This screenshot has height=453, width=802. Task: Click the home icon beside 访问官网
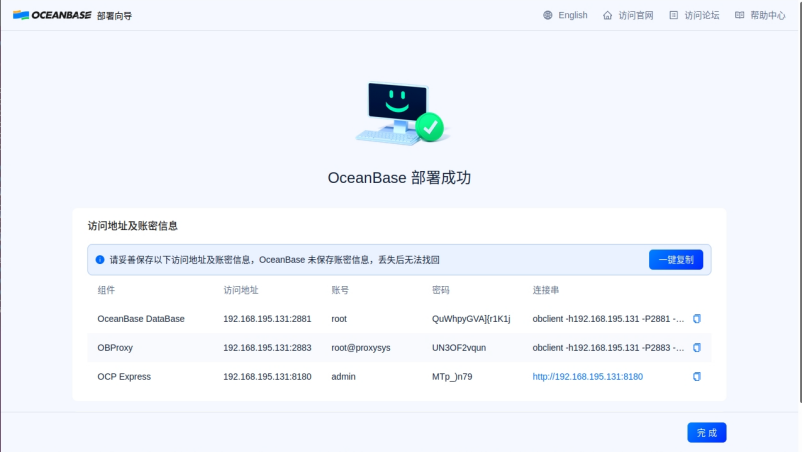tap(608, 15)
